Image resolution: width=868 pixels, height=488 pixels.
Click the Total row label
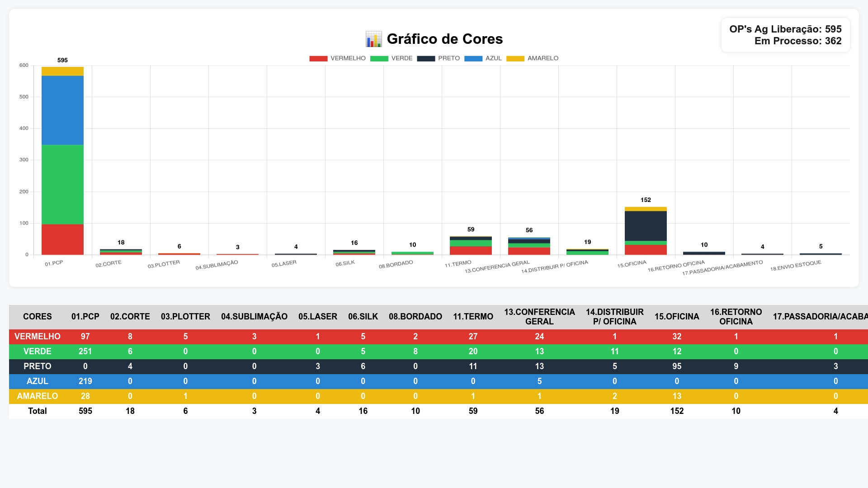37,411
